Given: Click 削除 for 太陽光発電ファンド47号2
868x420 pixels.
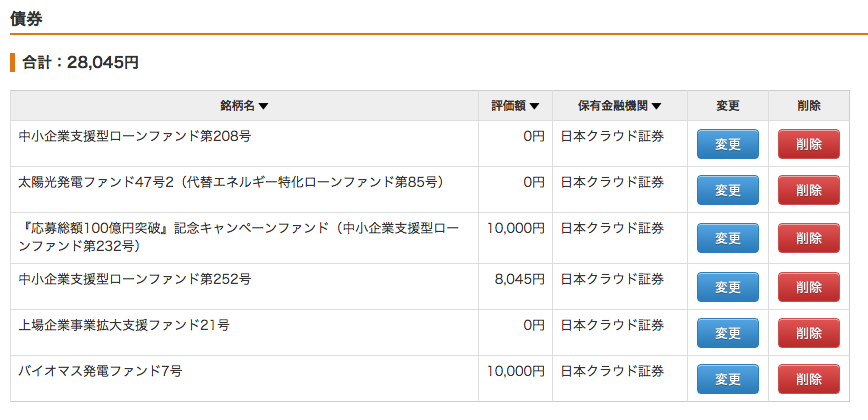Looking at the screenshot, I should (x=809, y=190).
